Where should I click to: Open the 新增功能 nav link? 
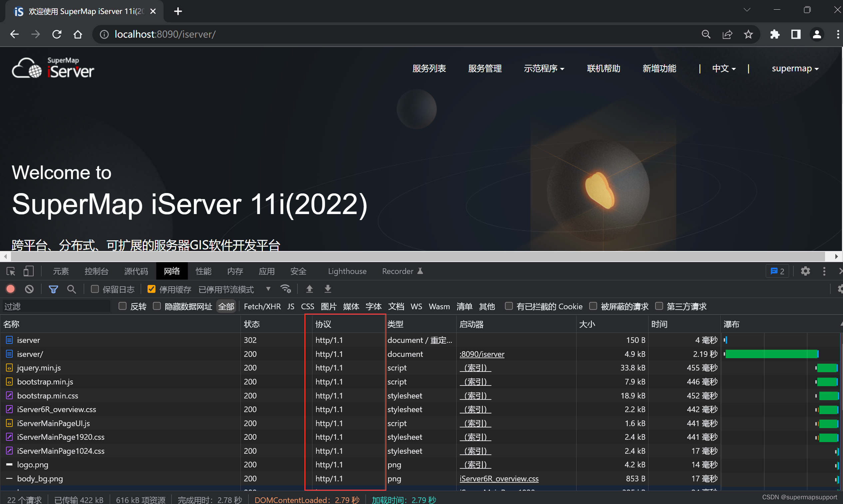click(659, 69)
